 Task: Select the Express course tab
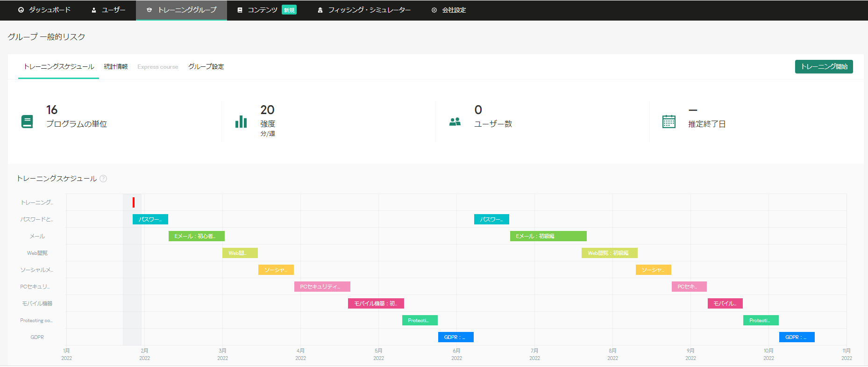click(x=158, y=67)
